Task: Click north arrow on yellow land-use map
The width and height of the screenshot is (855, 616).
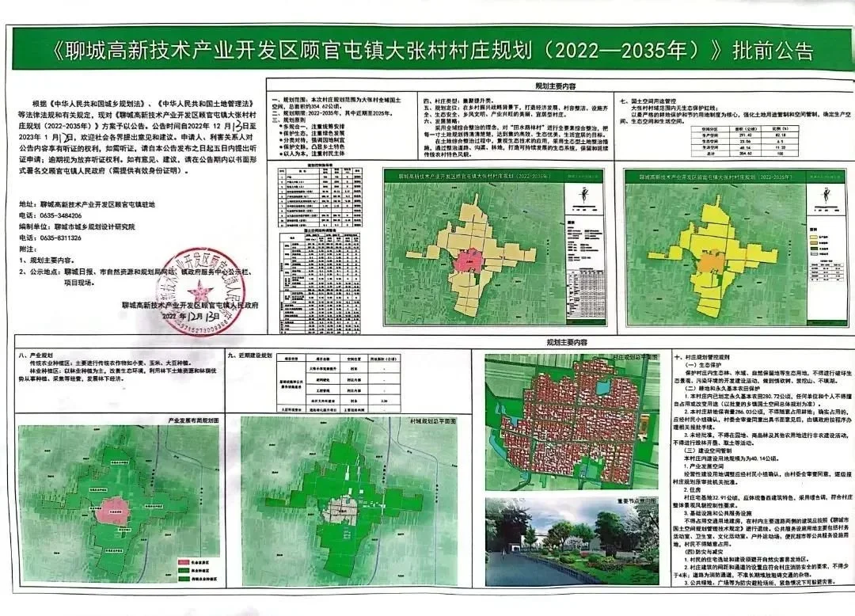Action: tap(825, 194)
